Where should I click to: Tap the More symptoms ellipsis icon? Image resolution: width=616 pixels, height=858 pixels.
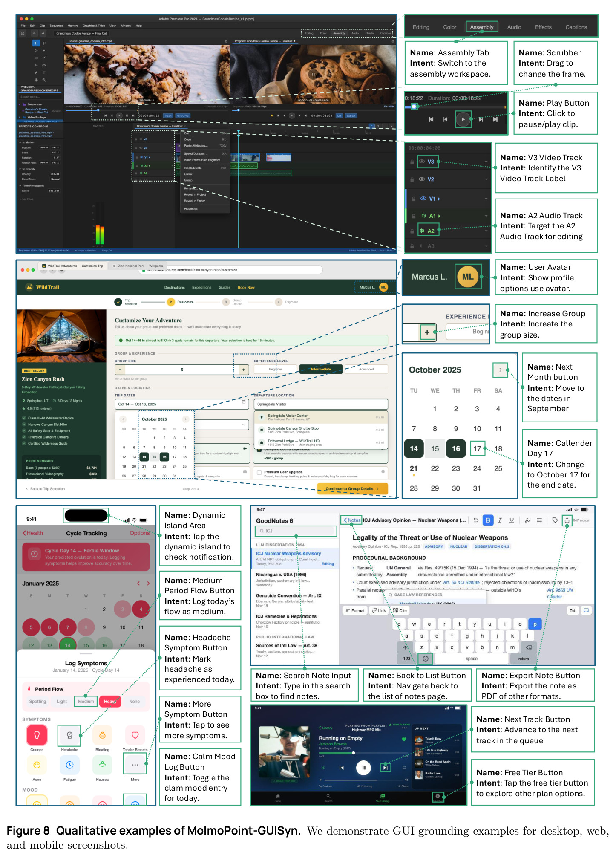(x=135, y=765)
